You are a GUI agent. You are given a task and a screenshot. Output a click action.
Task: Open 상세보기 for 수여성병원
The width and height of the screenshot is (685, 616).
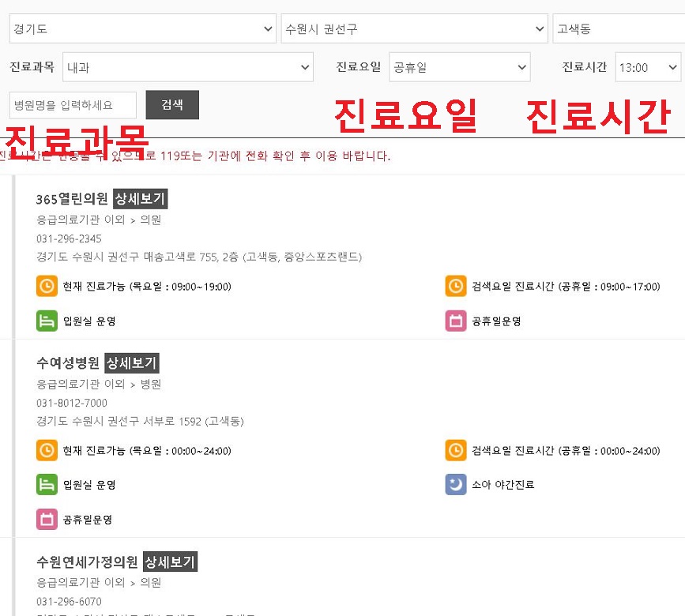[x=131, y=362]
